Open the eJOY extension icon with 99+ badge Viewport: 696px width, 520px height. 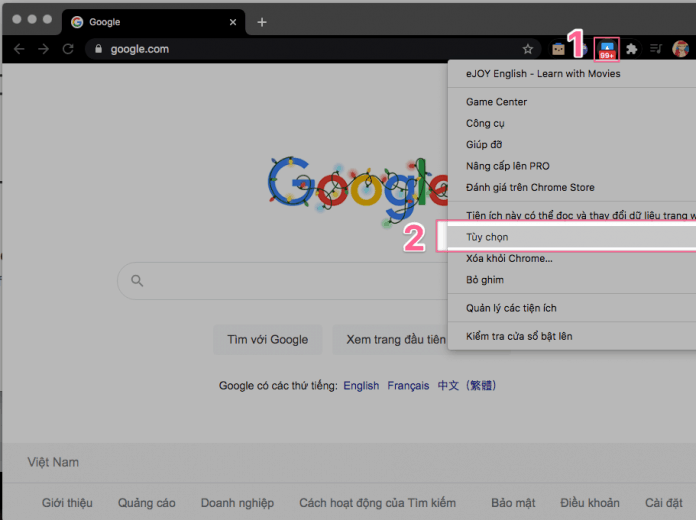click(606, 49)
